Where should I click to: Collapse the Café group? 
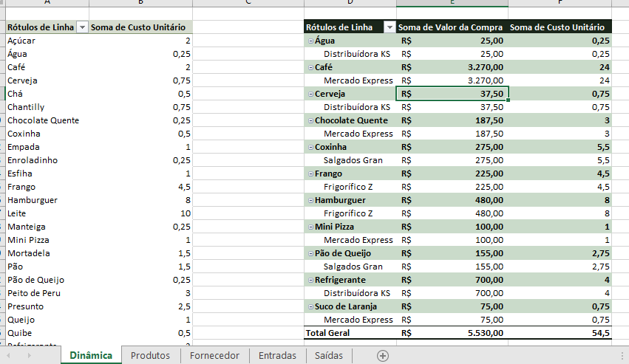310,67
